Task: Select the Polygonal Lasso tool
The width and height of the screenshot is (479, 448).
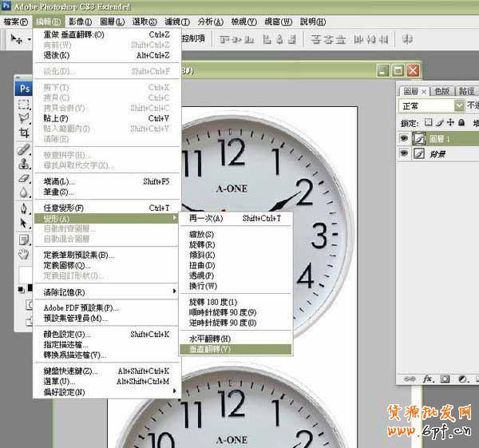Action: point(24,118)
